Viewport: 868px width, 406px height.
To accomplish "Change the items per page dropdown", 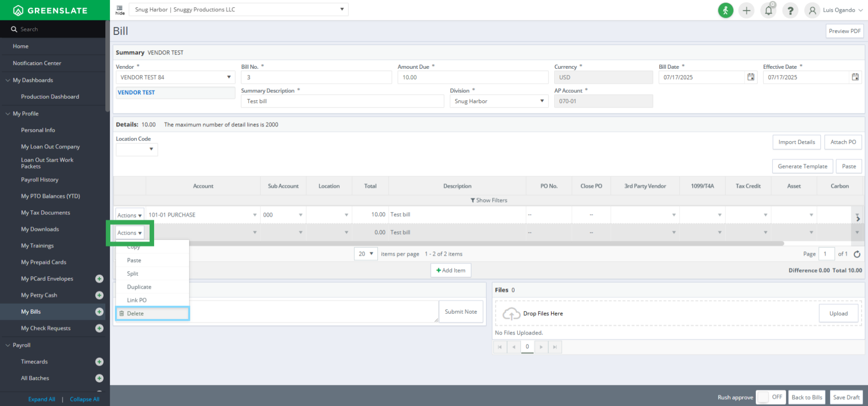I will point(366,254).
